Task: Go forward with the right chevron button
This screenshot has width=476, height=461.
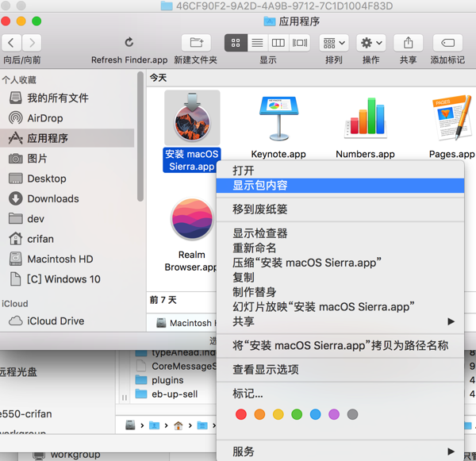Action: point(32,43)
